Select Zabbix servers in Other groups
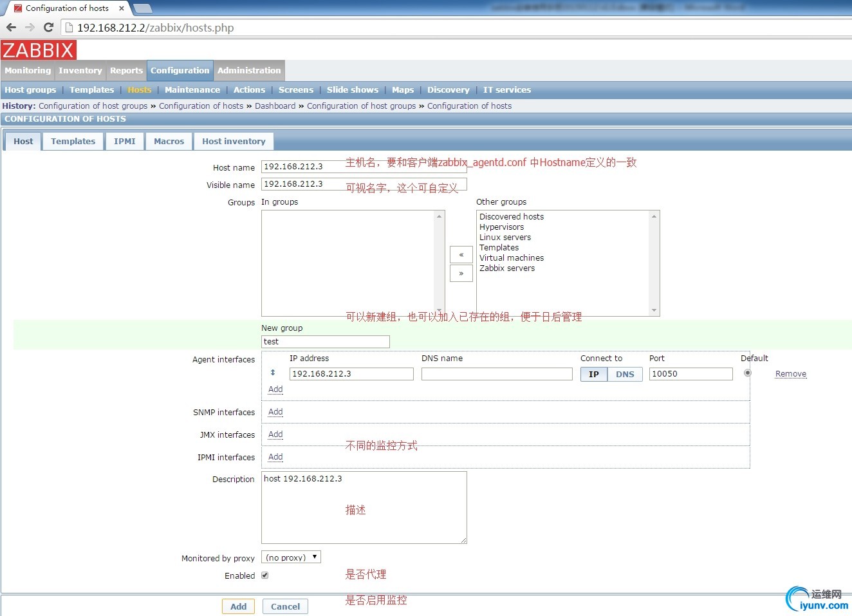The height and width of the screenshot is (616, 852). coord(507,268)
